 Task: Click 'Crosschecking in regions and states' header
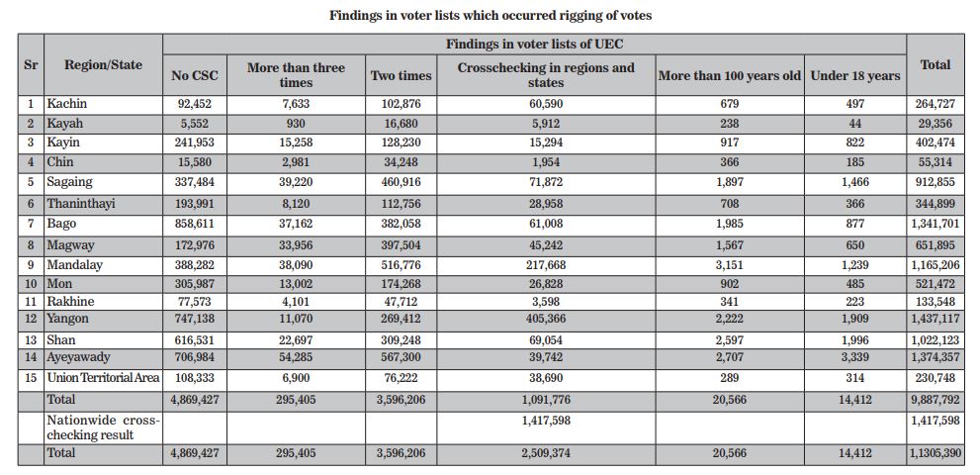(546, 75)
